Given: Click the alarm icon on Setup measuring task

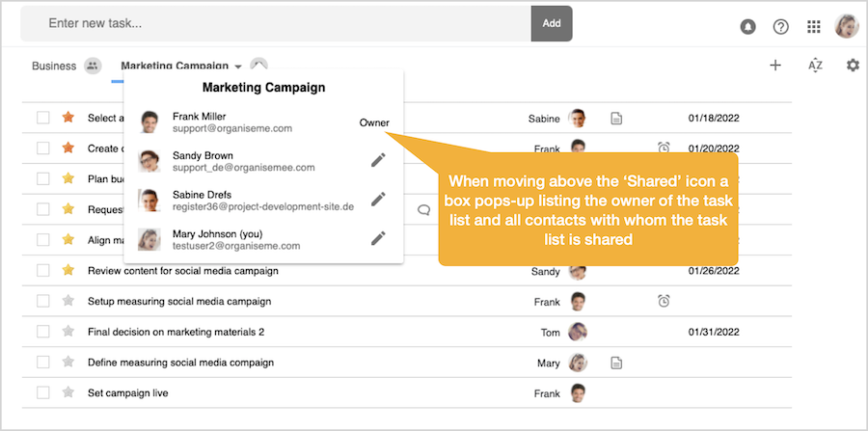Looking at the screenshot, I should click(x=664, y=302).
